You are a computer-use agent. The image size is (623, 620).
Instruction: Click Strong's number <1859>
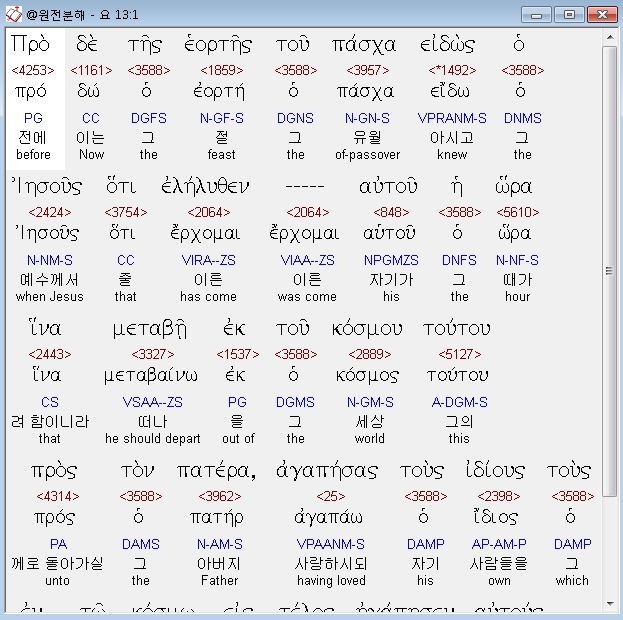pyautogui.click(x=222, y=70)
